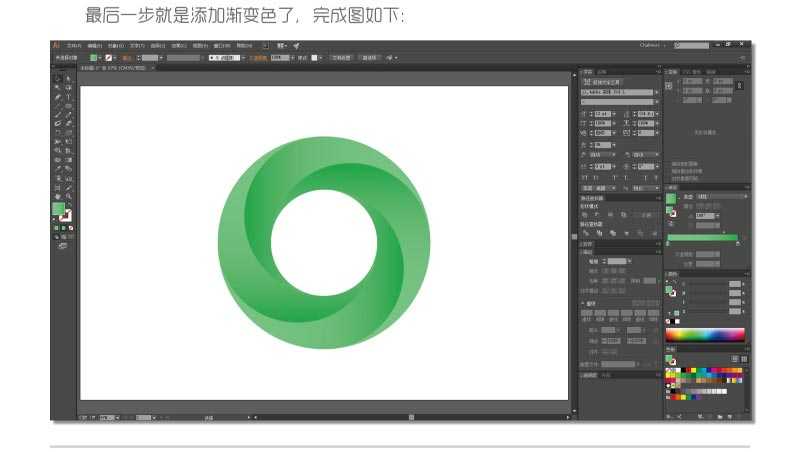Select the Direct Selection tool
800x452 pixels.
[x=68, y=77]
